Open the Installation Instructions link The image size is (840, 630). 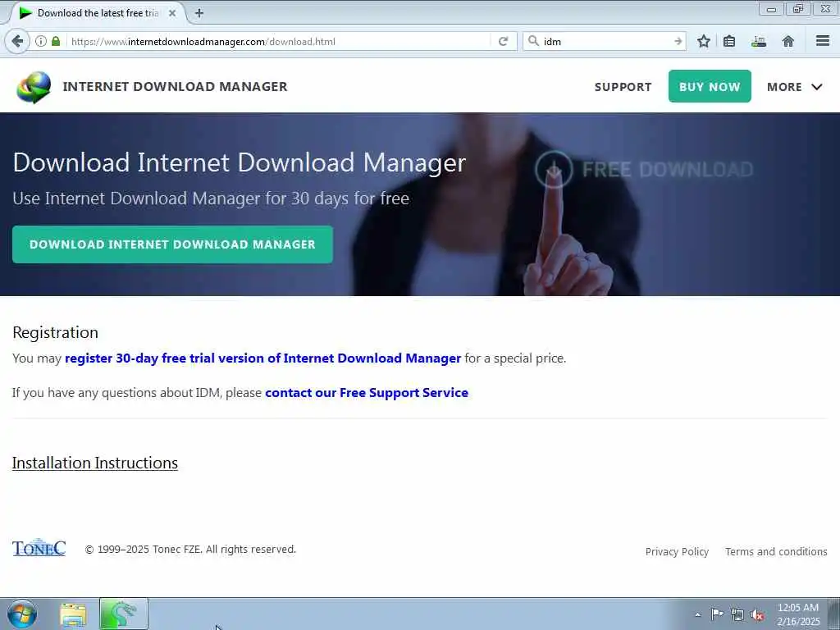(95, 463)
